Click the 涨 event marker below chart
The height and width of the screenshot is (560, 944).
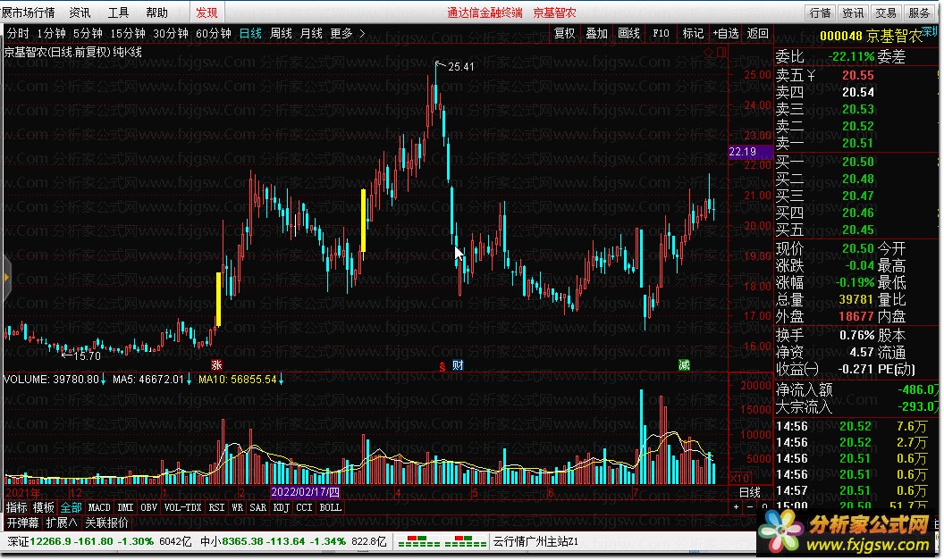tap(216, 364)
